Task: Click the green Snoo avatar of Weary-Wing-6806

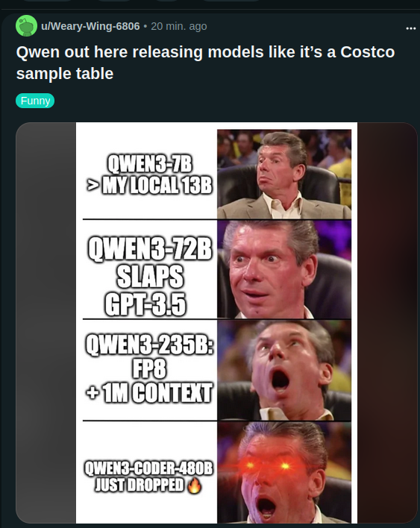Action: pos(26,25)
